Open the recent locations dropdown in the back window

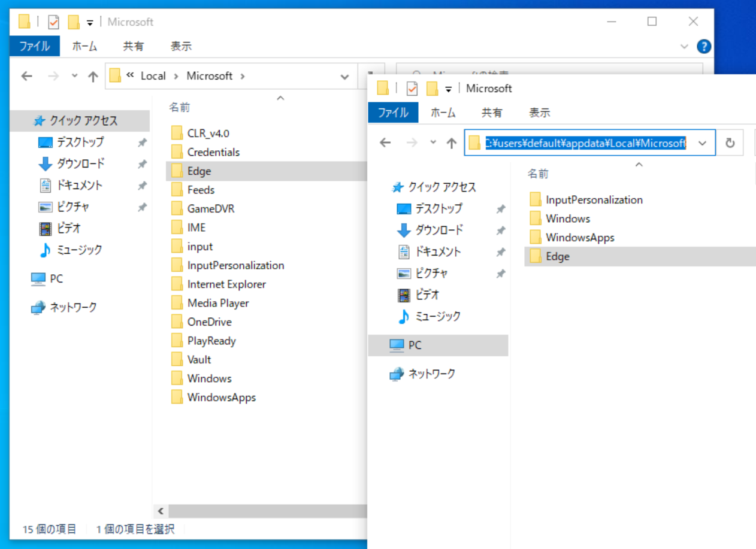(x=74, y=76)
